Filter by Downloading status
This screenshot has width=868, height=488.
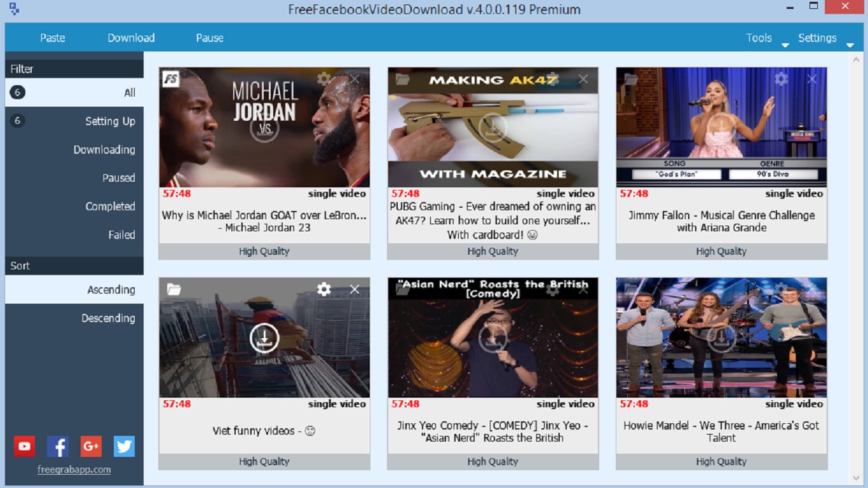74,150
